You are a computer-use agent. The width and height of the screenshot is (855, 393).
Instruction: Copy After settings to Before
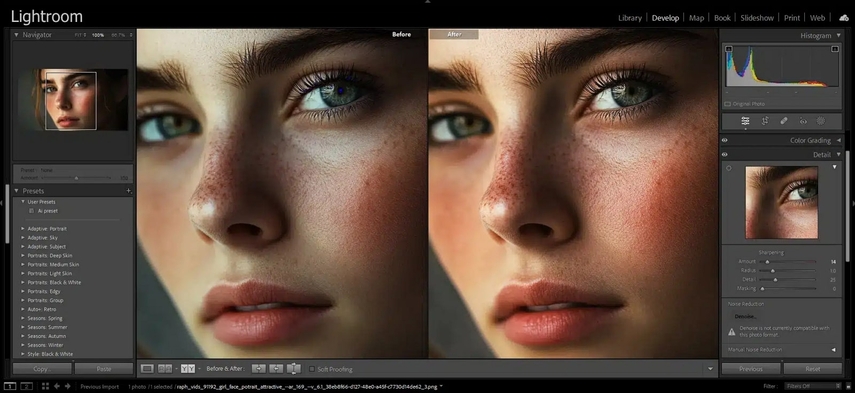(x=276, y=369)
